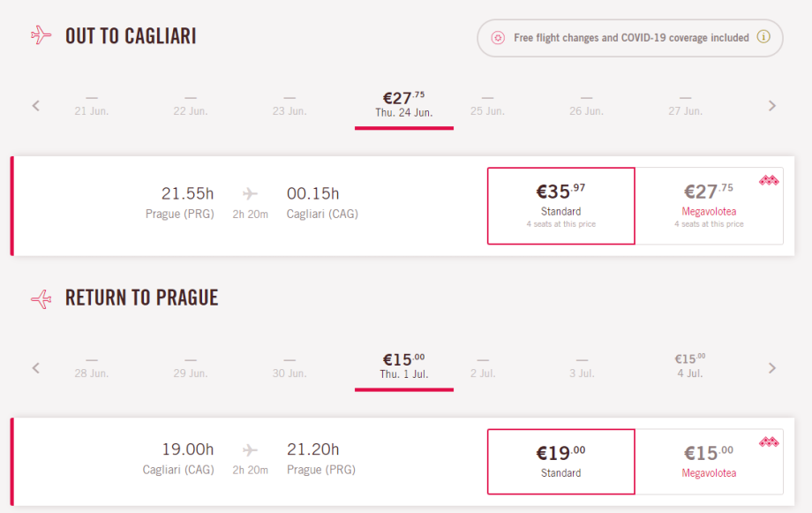Select the outbound Megavolotea fare €27.75
The height and width of the screenshot is (513, 812).
[709, 205]
